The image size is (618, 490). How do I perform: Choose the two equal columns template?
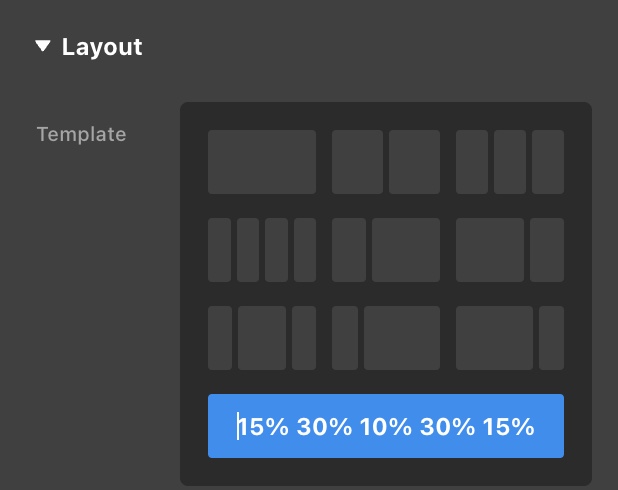tap(386, 161)
